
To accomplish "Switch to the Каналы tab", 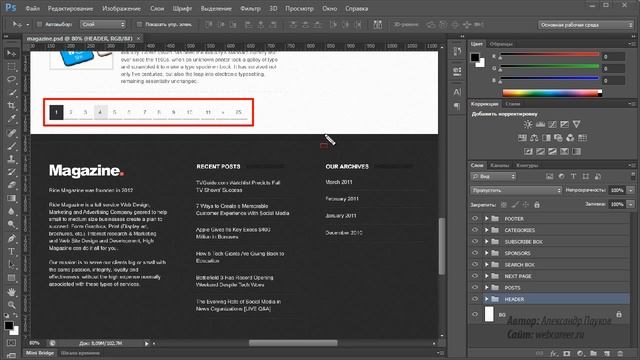I will 500,165.
